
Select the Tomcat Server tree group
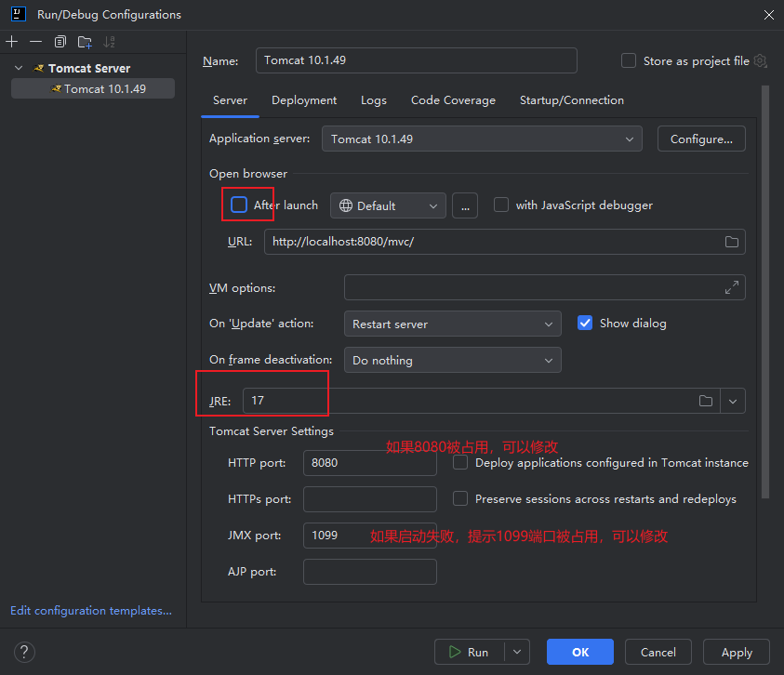pyautogui.click(x=89, y=68)
